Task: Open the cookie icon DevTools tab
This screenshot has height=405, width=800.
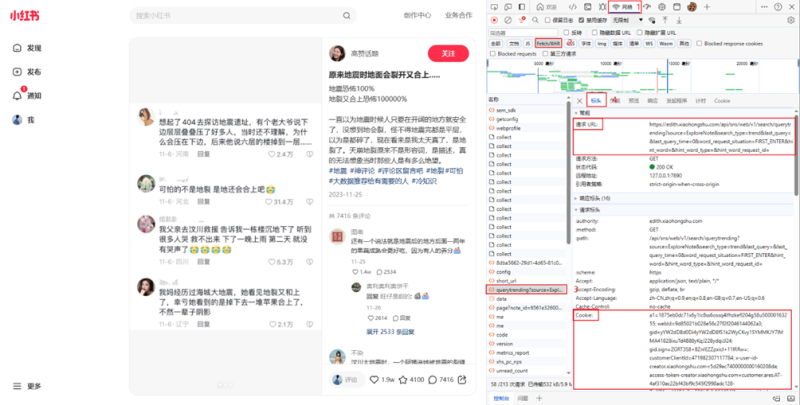Action: pyautogui.click(x=692, y=7)
